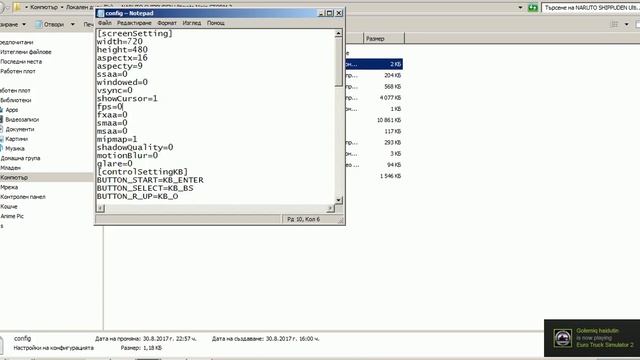Image resolution: width=640 pixels, height=360 pixels.
Task: Open the Формат menu in Notepad
Action: coord(167,23)
